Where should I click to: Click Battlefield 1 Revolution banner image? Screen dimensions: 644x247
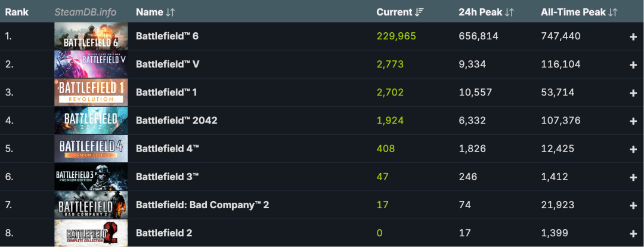(91, 92)
